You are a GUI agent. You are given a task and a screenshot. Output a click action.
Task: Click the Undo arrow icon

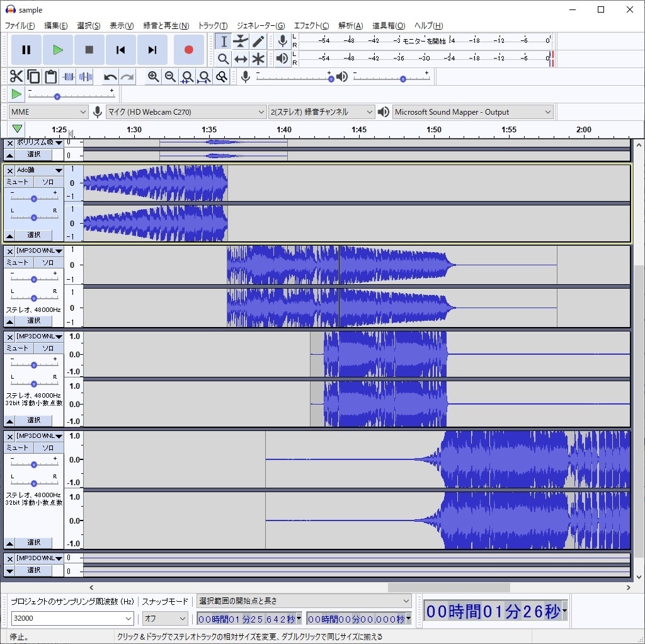click(110, 76)
